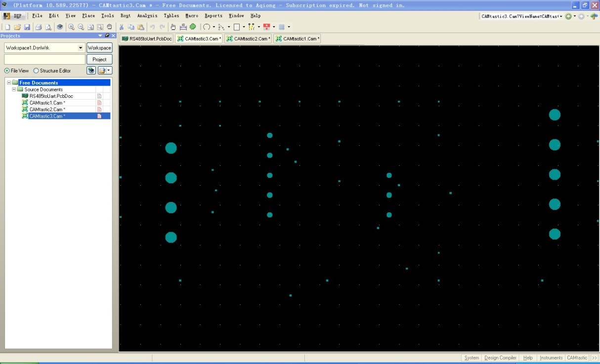Click the compile layers icon in Projects panel
The image size is (600, 364).
(x=91, y=71)
